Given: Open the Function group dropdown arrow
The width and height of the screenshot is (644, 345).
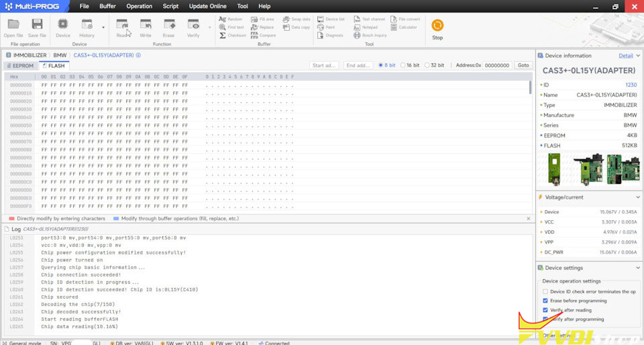Looking at the screenshot, I should coord(209,28).
